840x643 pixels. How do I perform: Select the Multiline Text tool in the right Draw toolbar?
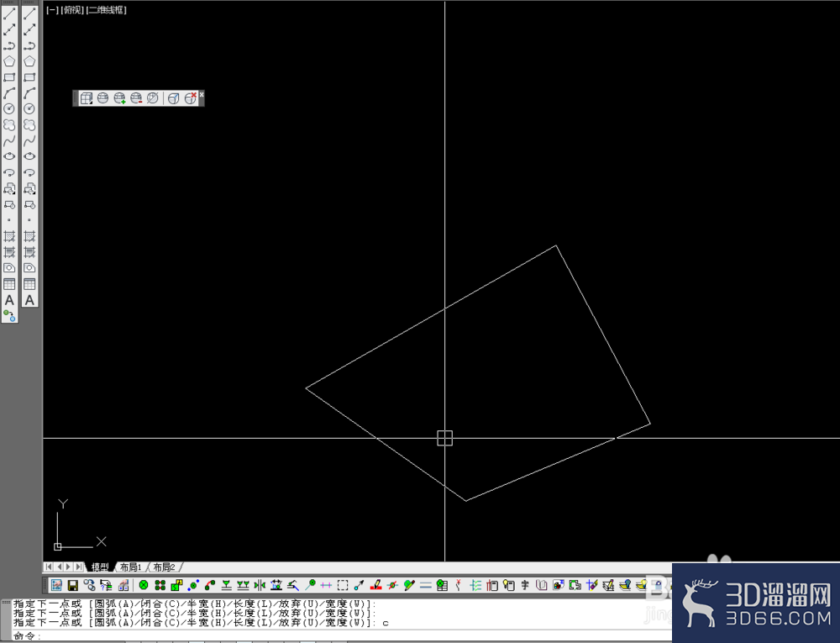29,300
